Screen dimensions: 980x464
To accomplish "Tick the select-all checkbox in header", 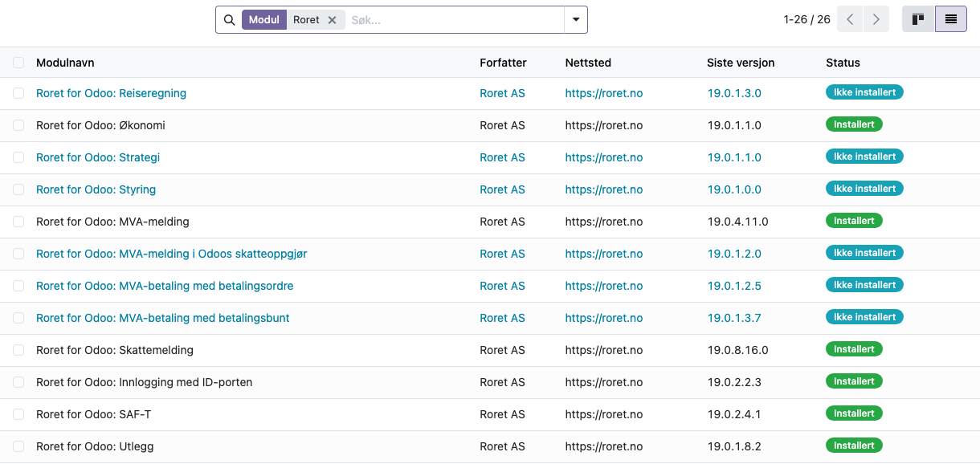I will pyautogui.click(x=18, y=63).
